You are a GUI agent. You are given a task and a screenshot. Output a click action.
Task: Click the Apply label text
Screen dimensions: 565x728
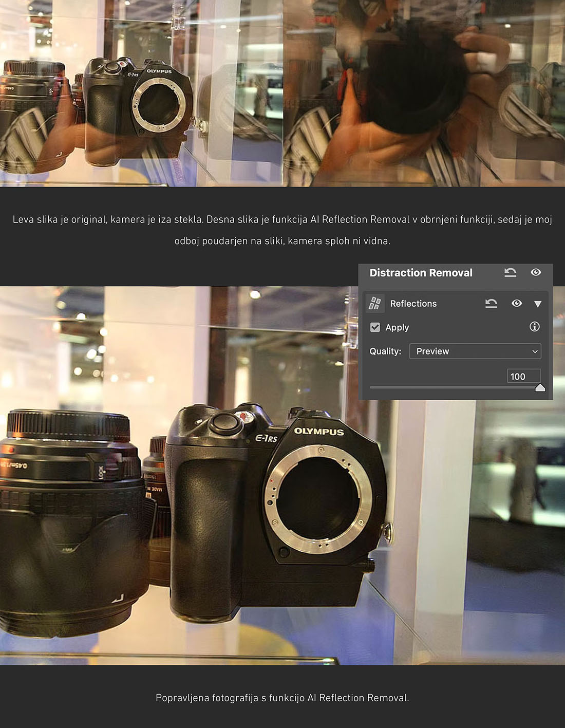pos(397,328)
